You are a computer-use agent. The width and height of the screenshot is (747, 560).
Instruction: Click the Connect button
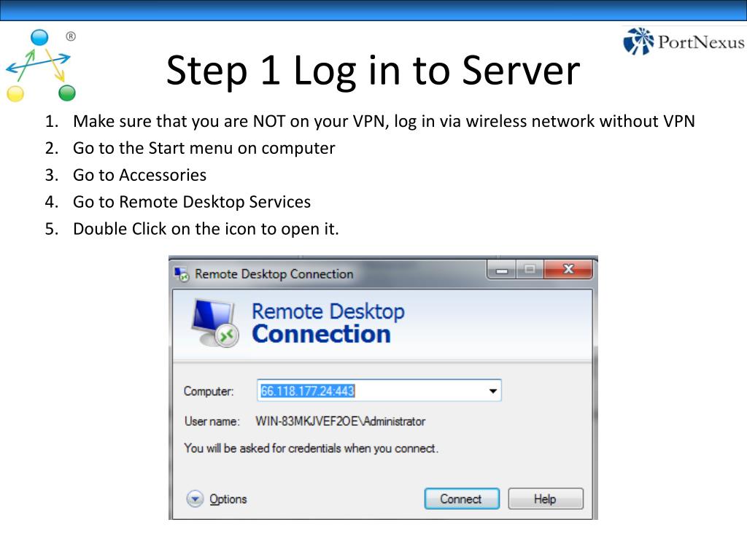462,499
